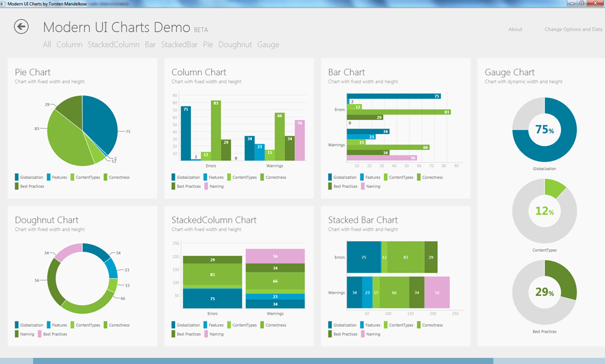The width and height of the screenshot is (605, 364).
Task: Click the back arrow circle icon
Action: 21,27
